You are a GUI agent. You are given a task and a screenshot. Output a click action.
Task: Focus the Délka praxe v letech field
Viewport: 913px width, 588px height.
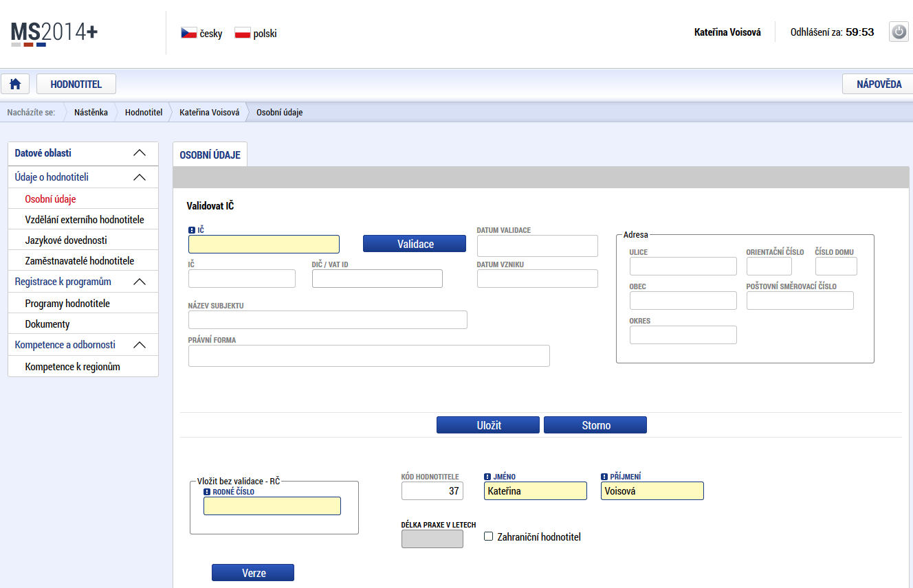(x=432, y=539)
